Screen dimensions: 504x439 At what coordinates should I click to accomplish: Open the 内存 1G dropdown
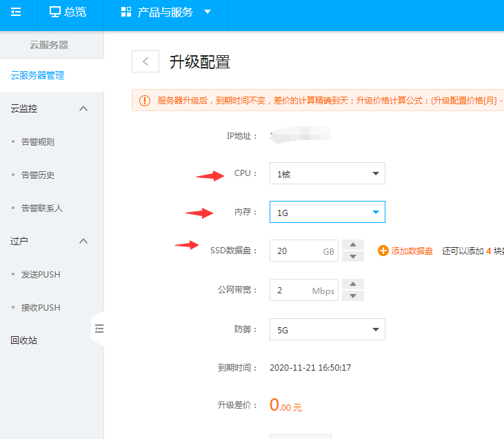click(x=327, y=213)
